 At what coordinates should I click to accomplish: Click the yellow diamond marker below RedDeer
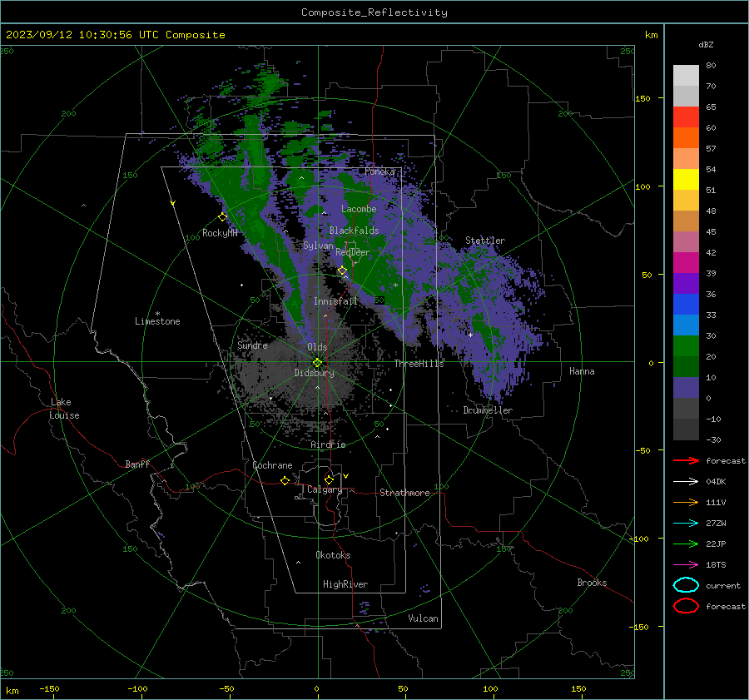point(343,271)
